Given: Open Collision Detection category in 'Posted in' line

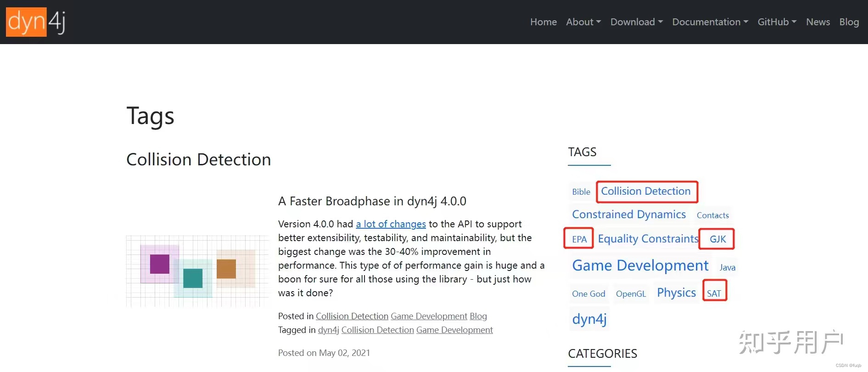Looking at the screenshot, I should pos(352,316).
